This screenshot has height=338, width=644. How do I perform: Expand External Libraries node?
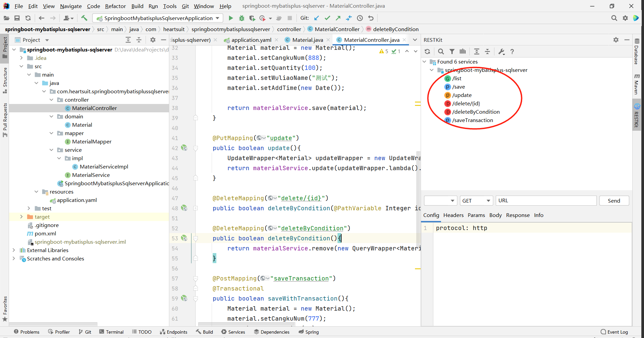point(14,250)
